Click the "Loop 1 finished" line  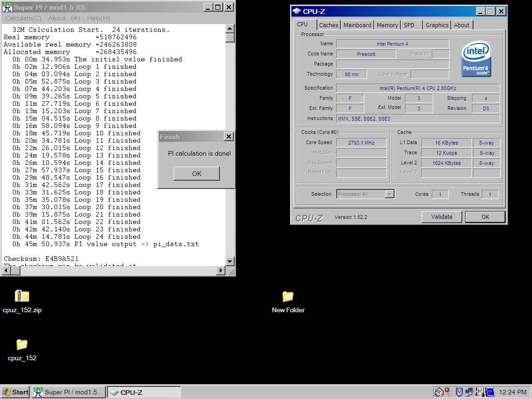[x=74, y=66]
